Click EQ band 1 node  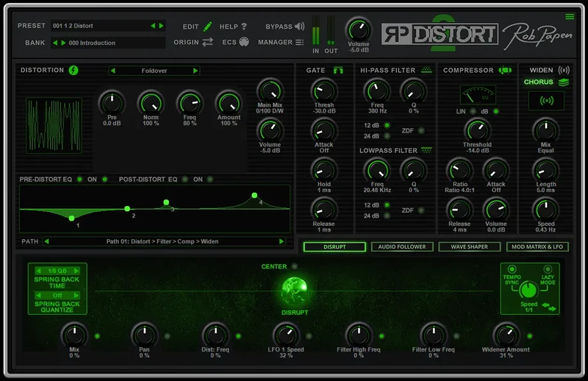[71, 218]
